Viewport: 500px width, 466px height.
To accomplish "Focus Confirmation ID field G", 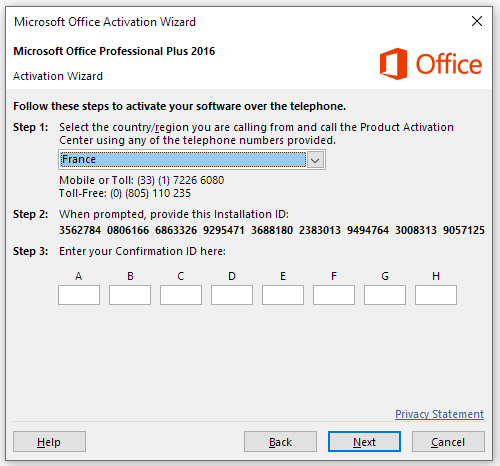I will [x=385, y=295].
